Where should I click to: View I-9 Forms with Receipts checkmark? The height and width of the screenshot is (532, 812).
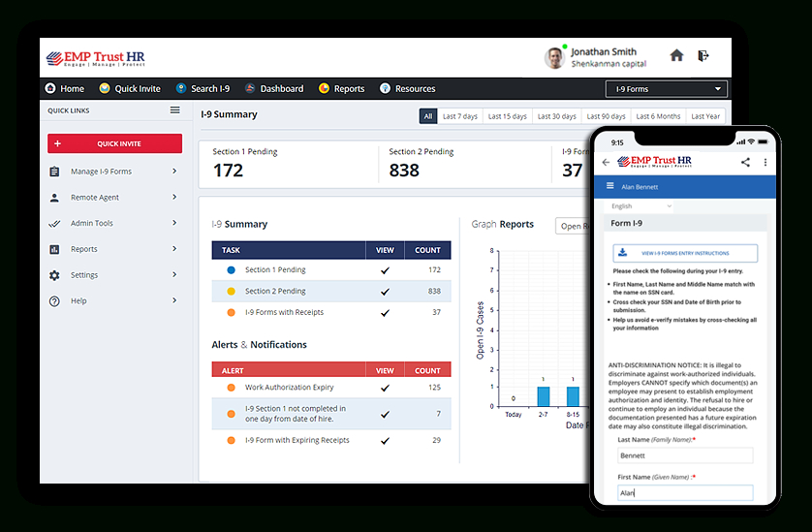385,313
